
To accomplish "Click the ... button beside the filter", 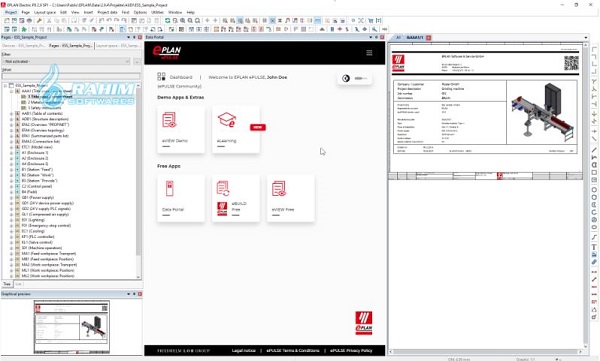I will [x=137, y=61].
